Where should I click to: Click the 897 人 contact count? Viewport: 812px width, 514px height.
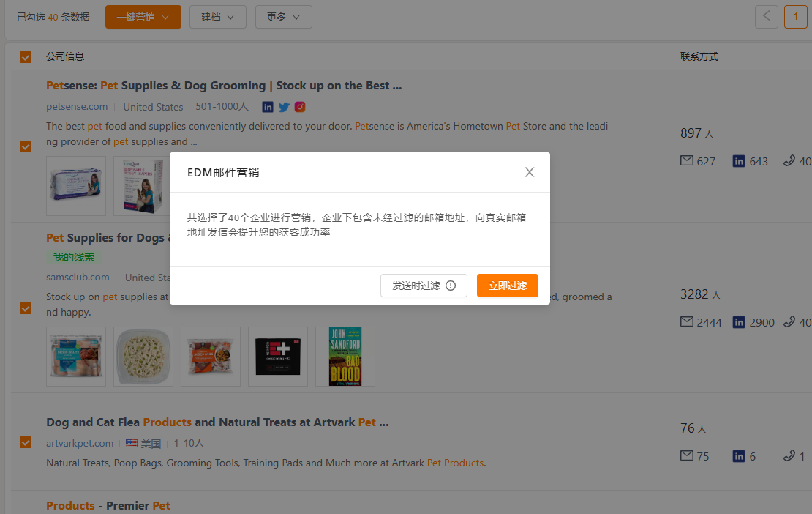point(697,134)
